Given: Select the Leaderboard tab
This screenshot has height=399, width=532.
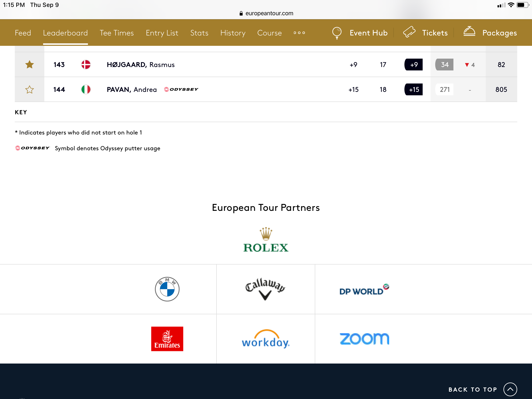Looking at the screenshot, I should (65, 33).
